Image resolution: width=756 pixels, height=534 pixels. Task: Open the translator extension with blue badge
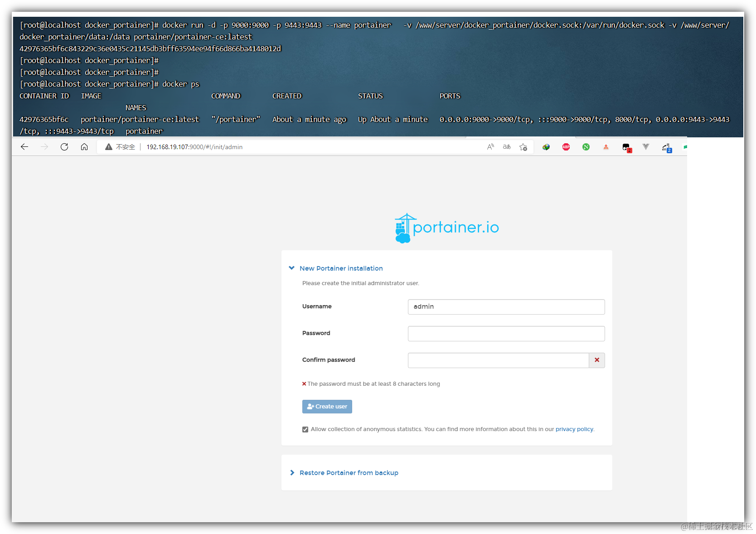pyautogui.click(x=666, y=147)
